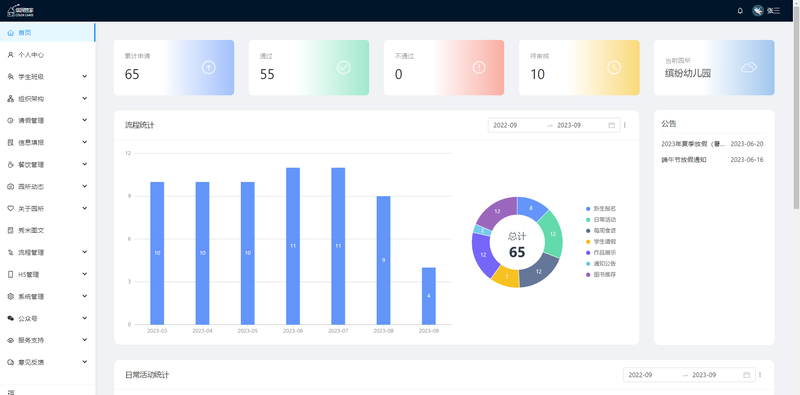800x395 pixels.
Task: Collapse the sidebar using the bottom fold icon
Action: pos(11,392)
